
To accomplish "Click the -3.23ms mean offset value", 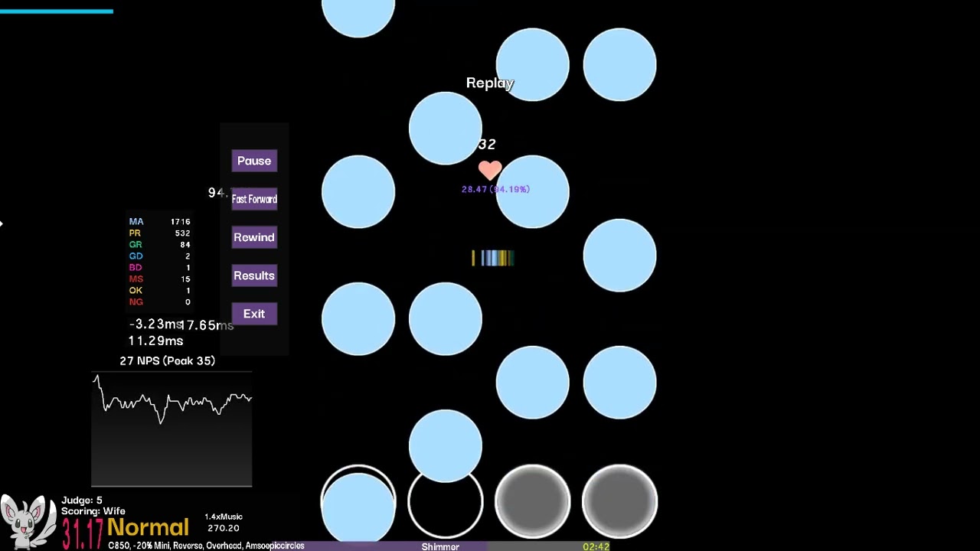I will pyautogui.click(x=155, y=324).
